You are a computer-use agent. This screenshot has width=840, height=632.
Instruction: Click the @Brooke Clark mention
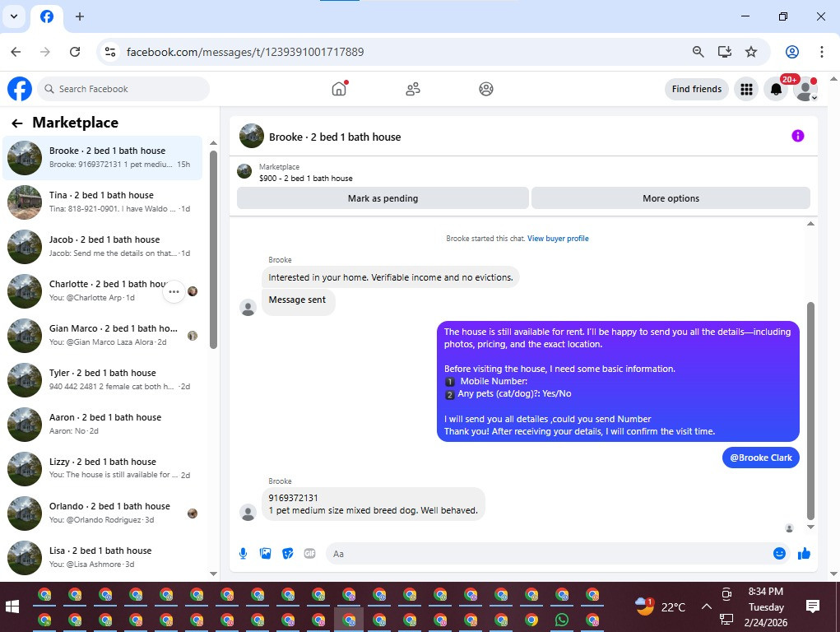761,458
